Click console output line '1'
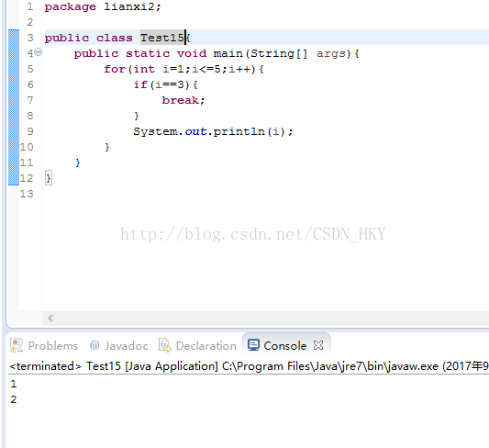The image size is (489, 448). [14, 384]
